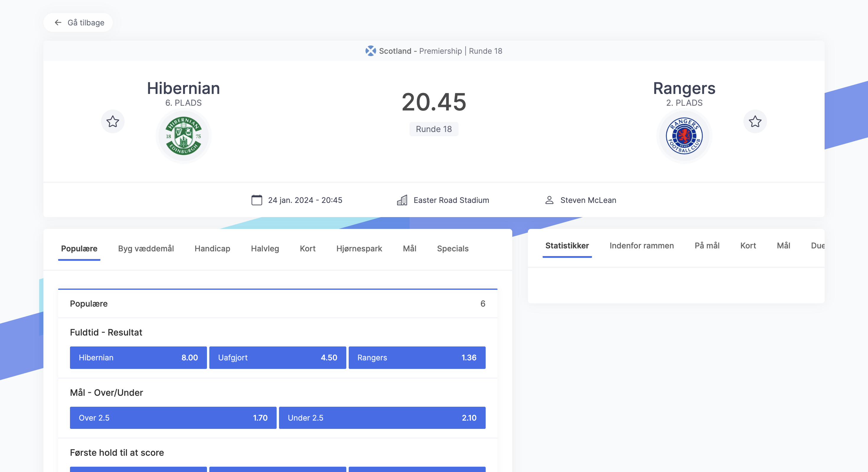Open the Byg væddemål tab
868x472 pixels.
[x=146, y=248]
